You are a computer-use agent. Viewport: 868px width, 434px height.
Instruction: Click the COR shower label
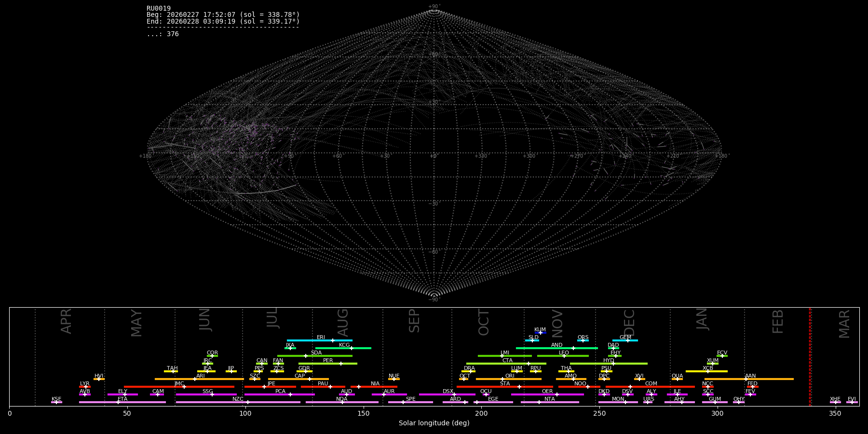(212, 353)
